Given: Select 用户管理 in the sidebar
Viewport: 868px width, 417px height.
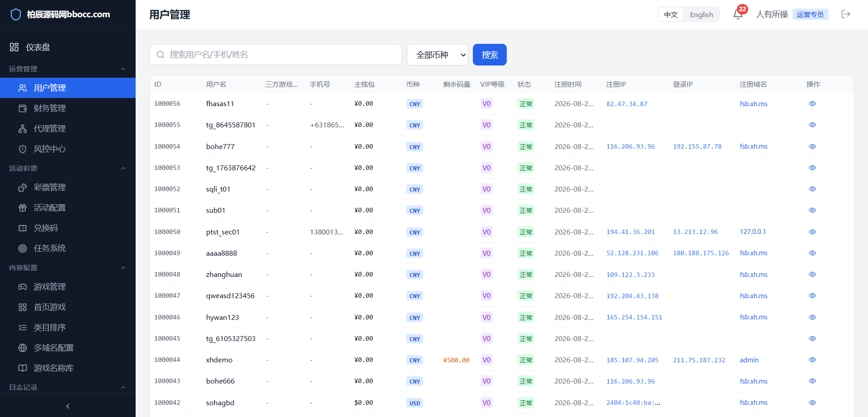Looking at the screenshot, I should pyautogui.click(x=68, y=88).
